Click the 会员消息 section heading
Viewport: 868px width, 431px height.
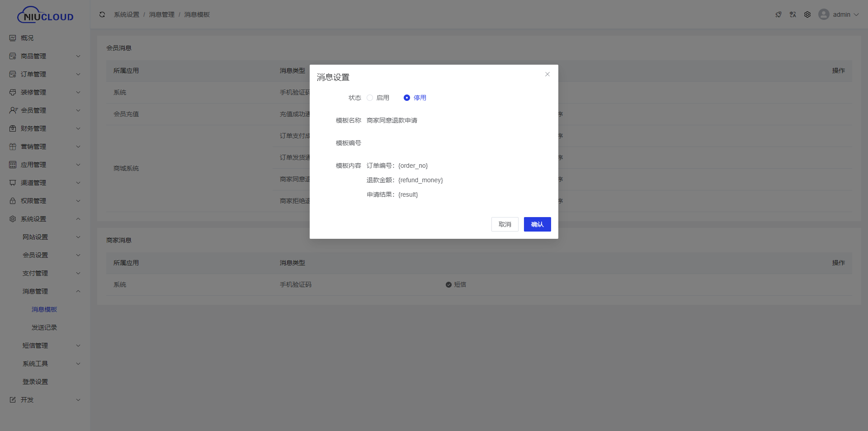point(119,48)
